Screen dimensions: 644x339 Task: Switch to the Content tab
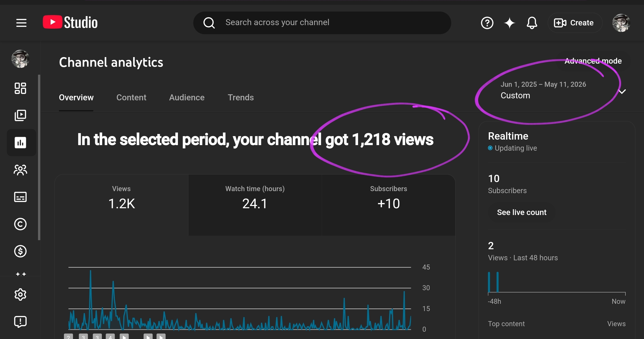(x=131, y=98)
